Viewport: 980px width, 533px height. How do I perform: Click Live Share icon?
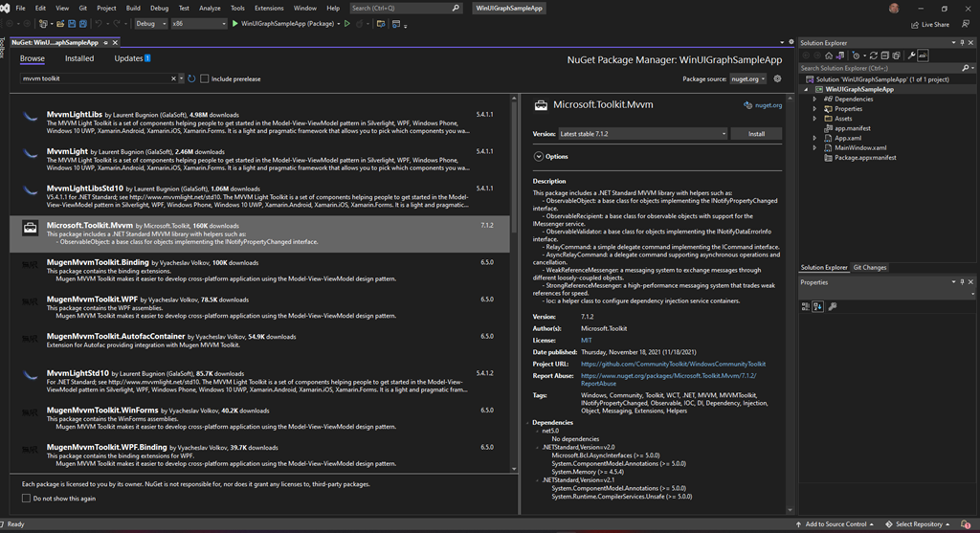tap(913, 24)
